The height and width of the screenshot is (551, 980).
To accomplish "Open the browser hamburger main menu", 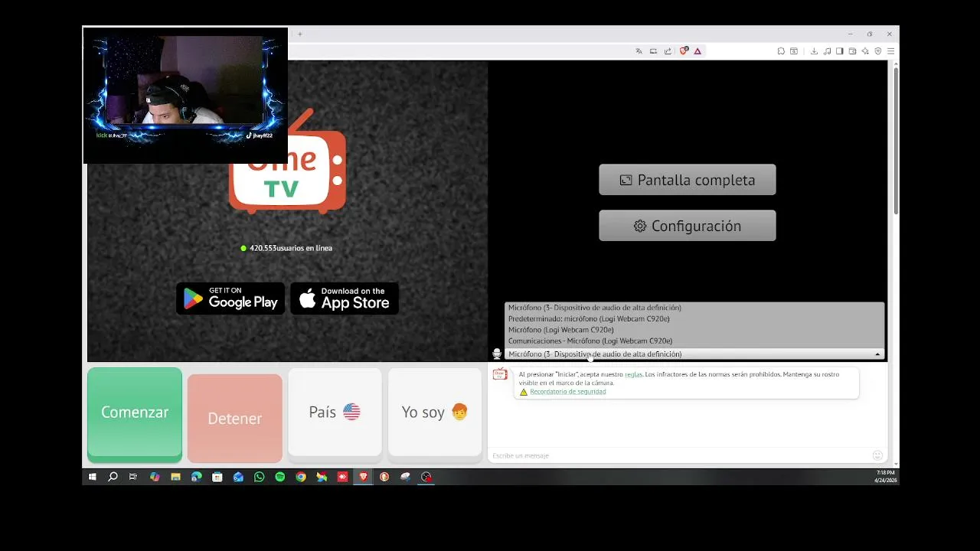I will tap(890, 51).
